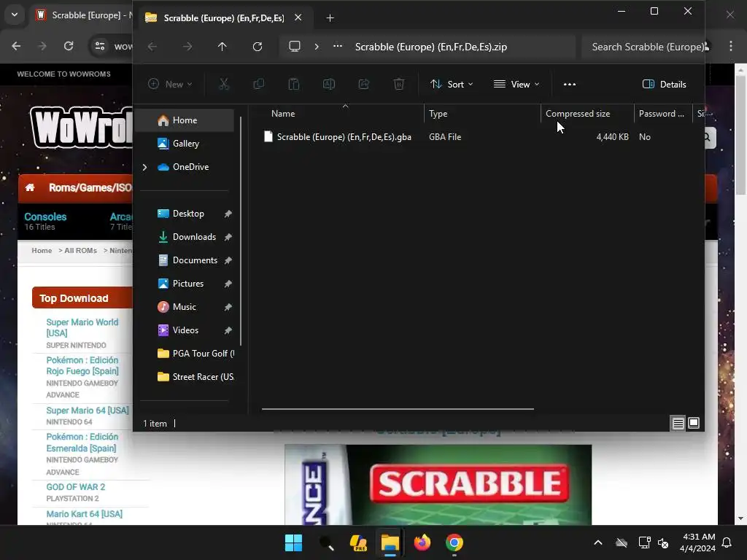
Task: Select the Scrabble (Europe) Explorer tab
Action: 223,18
